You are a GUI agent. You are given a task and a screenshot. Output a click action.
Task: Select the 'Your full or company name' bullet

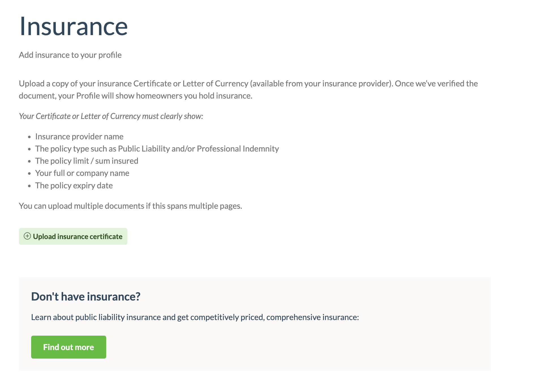pos(82,173)
